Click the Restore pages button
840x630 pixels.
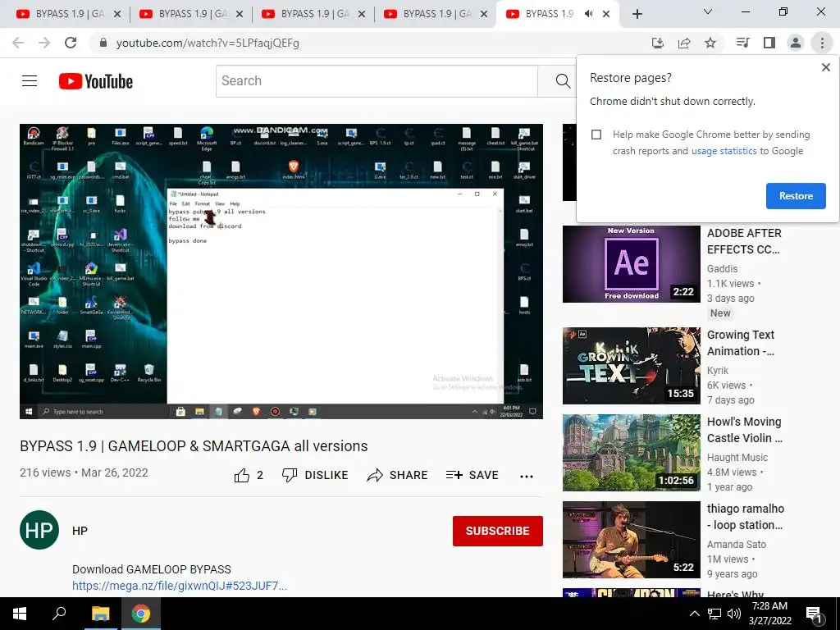tap(796, 196)
